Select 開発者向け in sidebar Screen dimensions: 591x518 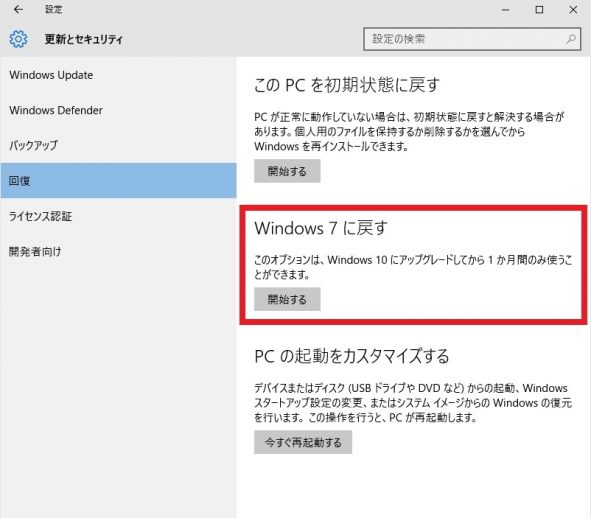point(118,251)
